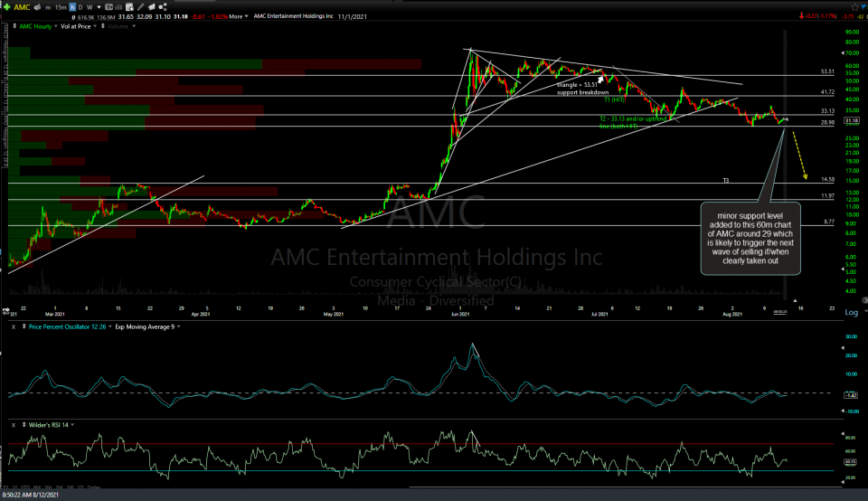Open the Vol at Price dropdown
Viewport: 868px width, 501px height.
coord(95,26)
